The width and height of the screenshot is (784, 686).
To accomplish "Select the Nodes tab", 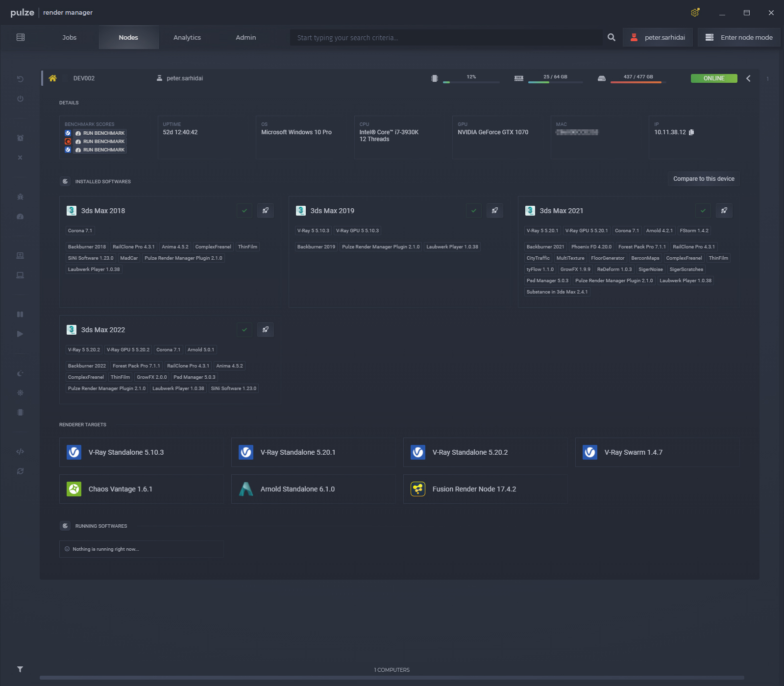I will 128,37.
